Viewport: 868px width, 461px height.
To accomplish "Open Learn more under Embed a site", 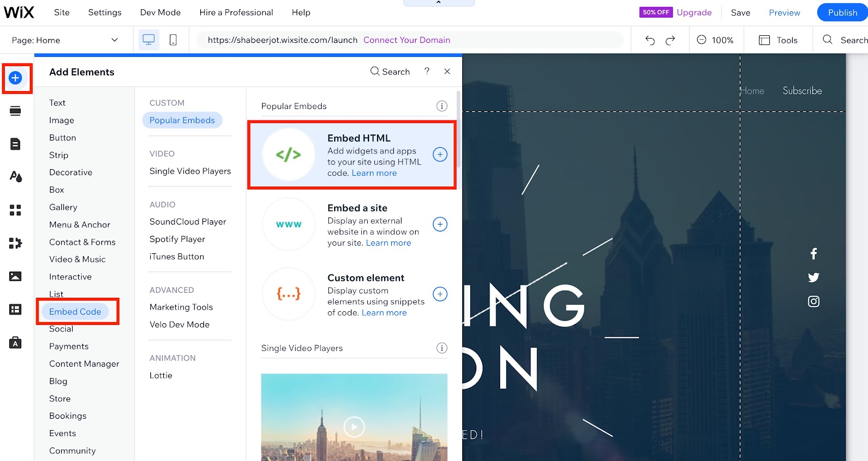I will coord(388,243).
